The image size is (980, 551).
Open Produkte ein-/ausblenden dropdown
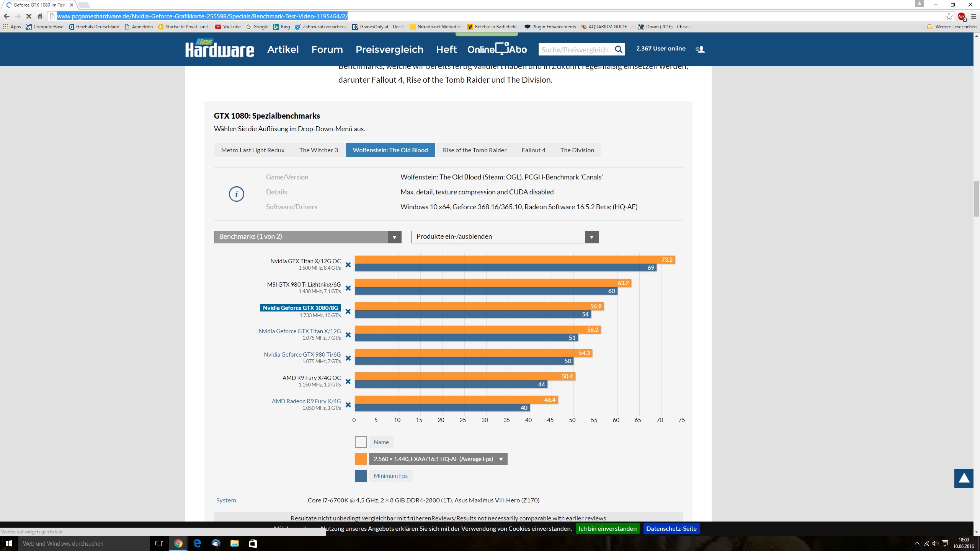[x=505, y=237]
